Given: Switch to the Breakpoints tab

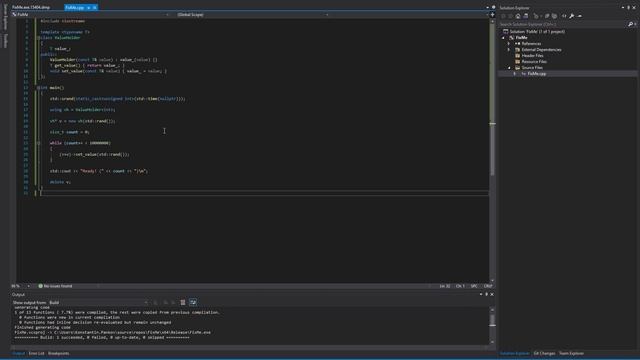Looking at the screenshot, I should [58, 353].
